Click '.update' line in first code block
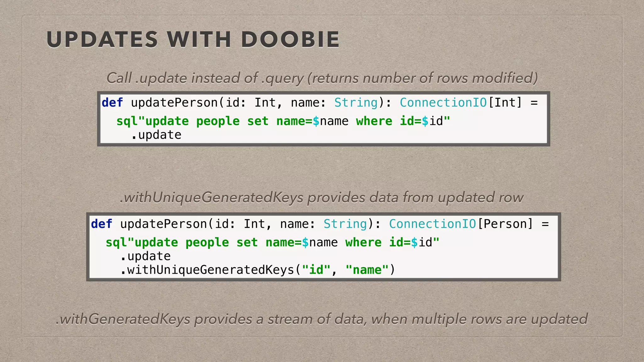 (x=156, y=135)
